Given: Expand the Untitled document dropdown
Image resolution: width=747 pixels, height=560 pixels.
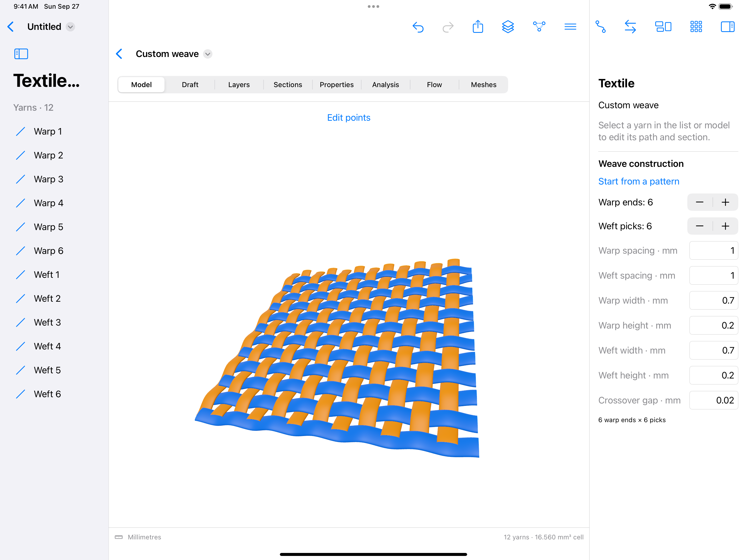Looking at the screenshot, I should (70, 27).
